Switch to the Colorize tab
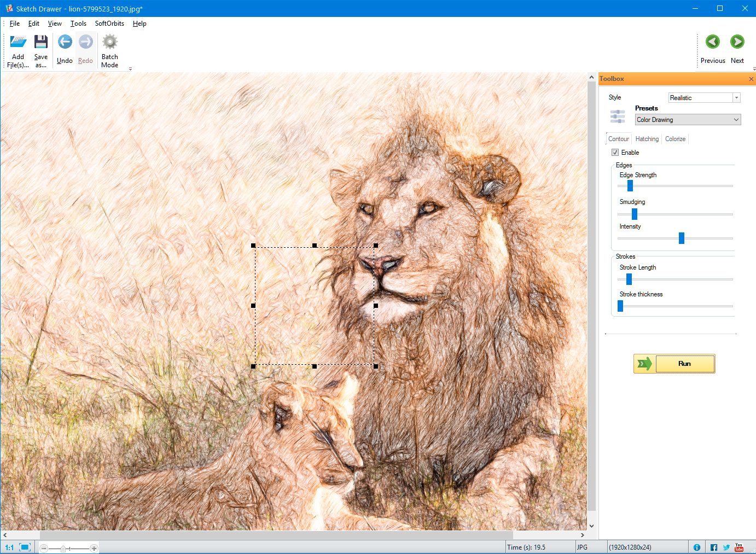Viewport: 756px width, 554px height. point(675,139)
